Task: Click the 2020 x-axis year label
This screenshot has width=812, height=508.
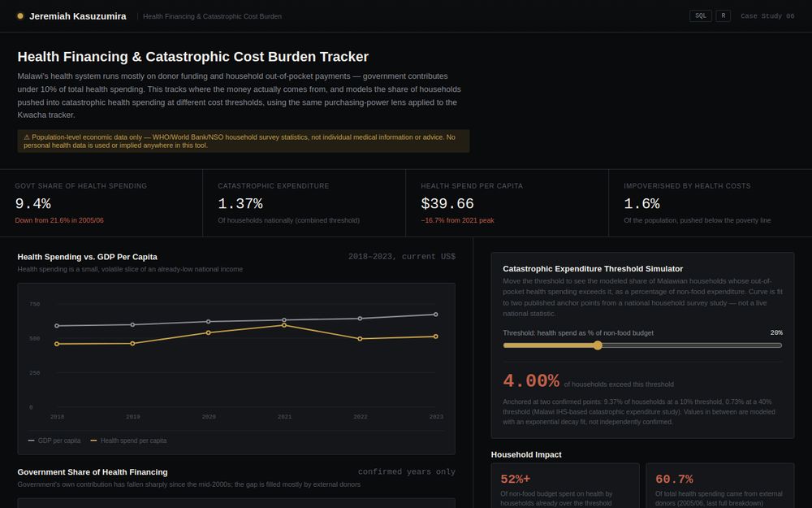Action: (209, 417)
